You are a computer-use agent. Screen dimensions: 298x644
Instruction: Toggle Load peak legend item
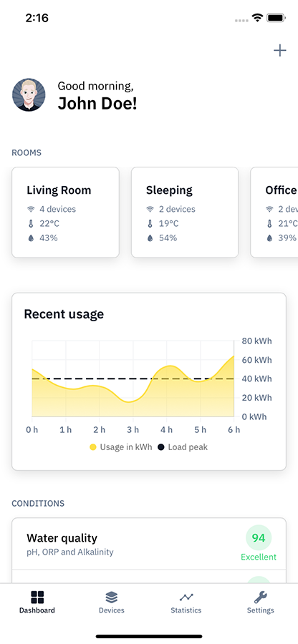coord(183,447)
